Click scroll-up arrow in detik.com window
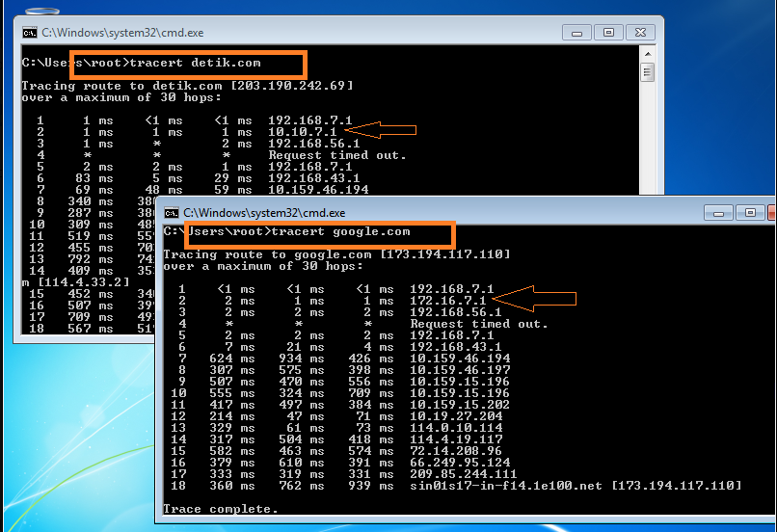The width and height of the screenshot is (777, 532). click(647, 54)
